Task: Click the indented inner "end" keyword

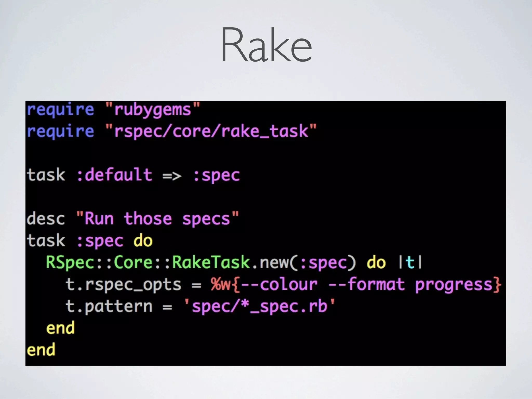Action: pyautogui.click(x=61, y=328)
